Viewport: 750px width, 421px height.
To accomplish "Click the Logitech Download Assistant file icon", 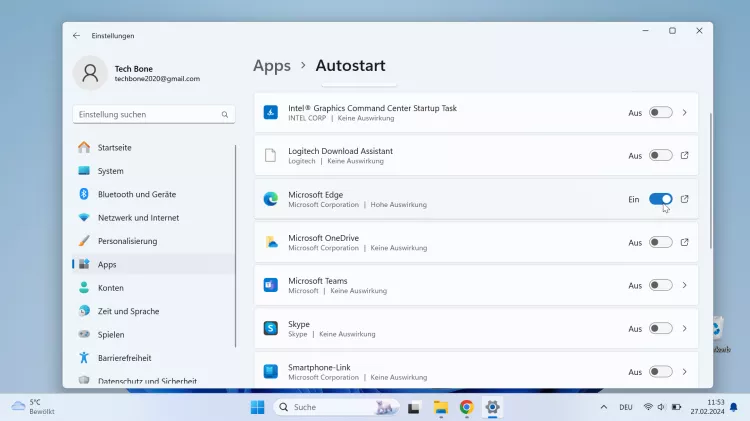I will pyautogui.click(x=271, y=155).
